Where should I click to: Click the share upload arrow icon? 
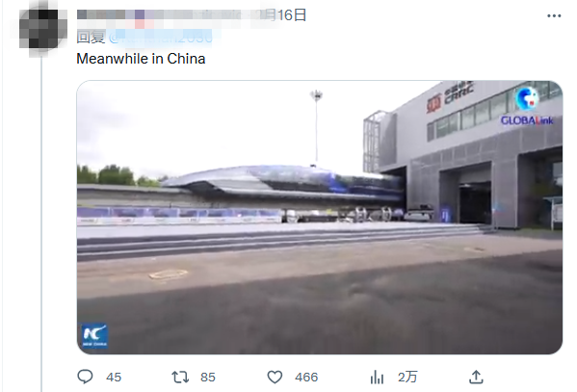point(476,377)
